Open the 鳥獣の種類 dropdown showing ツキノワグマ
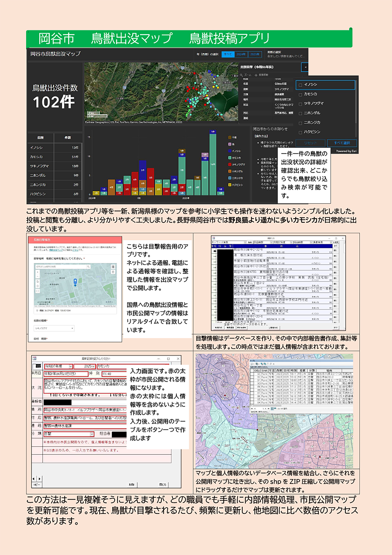The height and width of the screenshot is (555, 392). click(54, 328)
